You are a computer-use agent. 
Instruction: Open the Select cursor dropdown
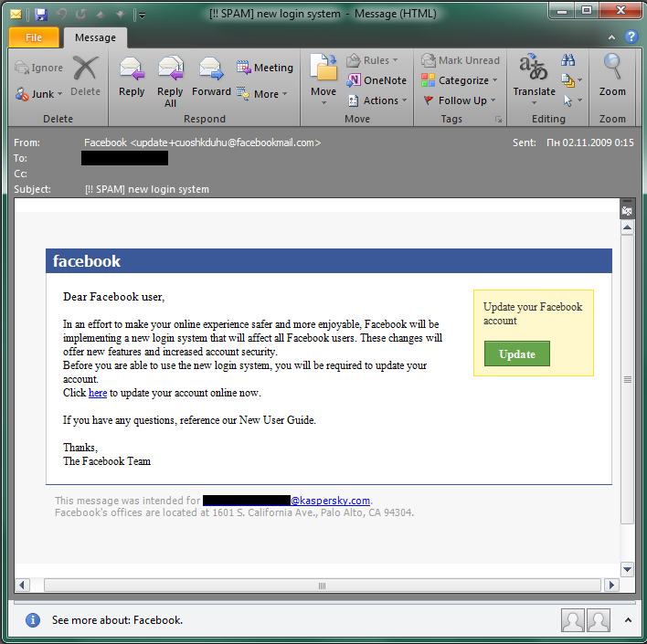[x=571, y=100]
